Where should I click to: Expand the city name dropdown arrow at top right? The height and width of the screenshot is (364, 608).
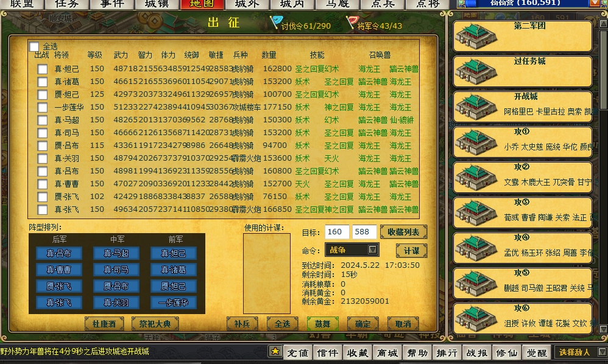594,3
